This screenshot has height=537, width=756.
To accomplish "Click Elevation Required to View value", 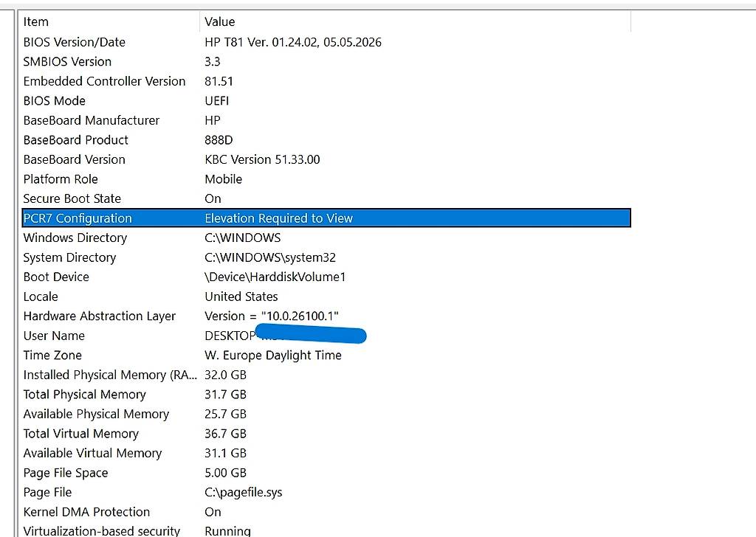I will [x=278, y=218].
